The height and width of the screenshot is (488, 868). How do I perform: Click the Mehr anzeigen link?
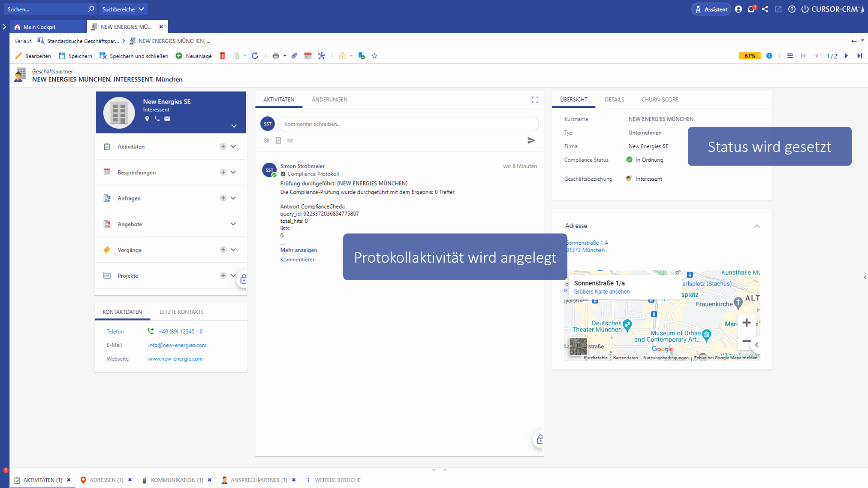[x=298, y=250]
